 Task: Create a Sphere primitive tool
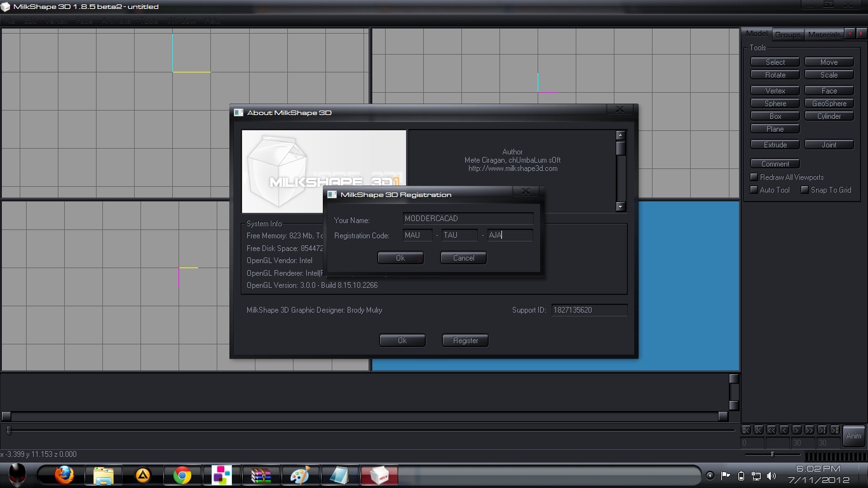tap(775, 104)
